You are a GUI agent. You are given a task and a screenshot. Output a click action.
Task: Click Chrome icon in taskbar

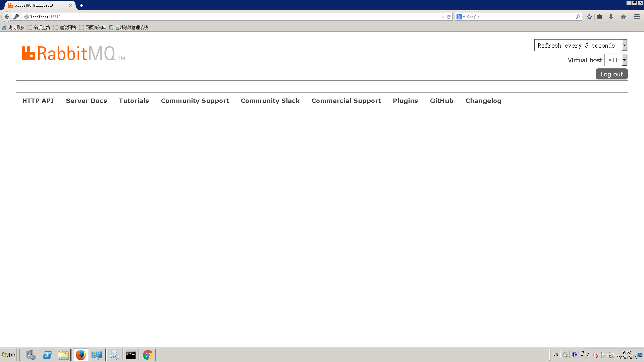[x=148, y=355]
